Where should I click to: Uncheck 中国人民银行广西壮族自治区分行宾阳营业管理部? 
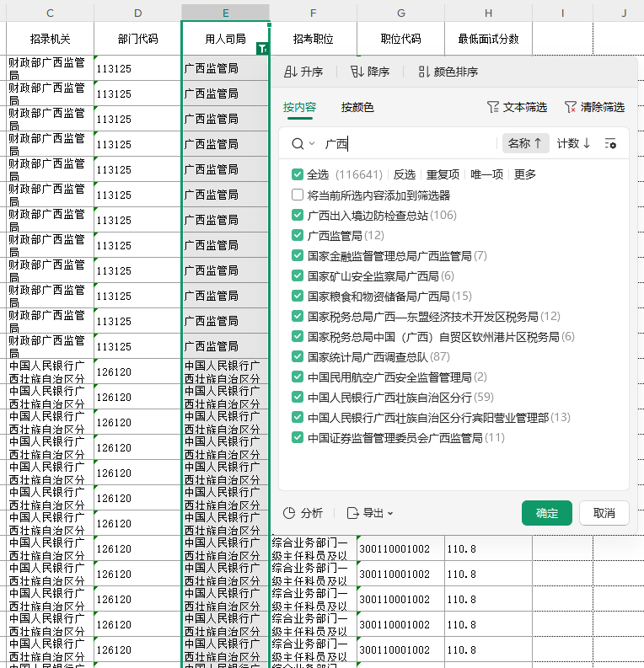297,417
